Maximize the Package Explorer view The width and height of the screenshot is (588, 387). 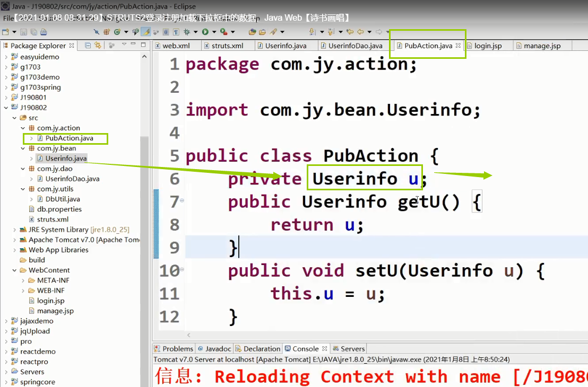point(143,45)
